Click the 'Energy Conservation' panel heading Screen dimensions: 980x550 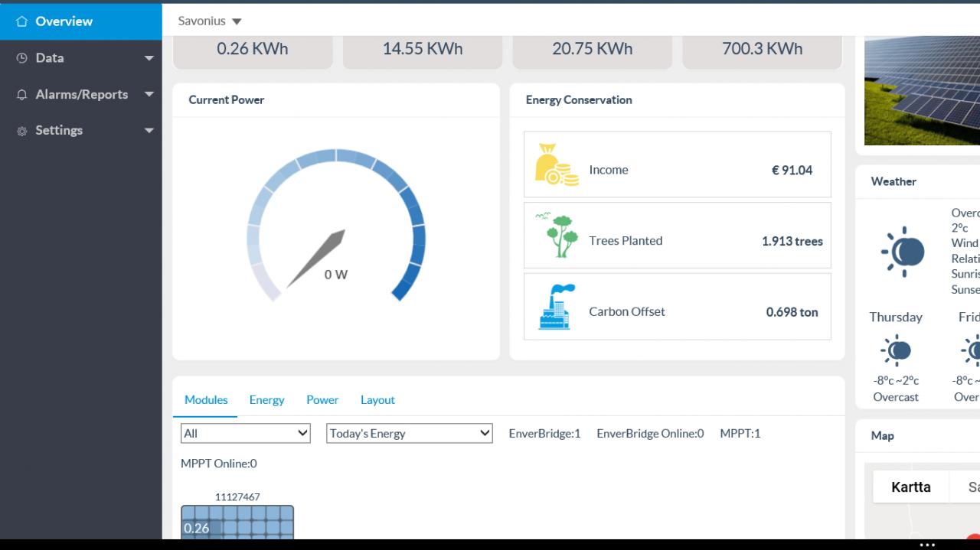coord(579,100)
